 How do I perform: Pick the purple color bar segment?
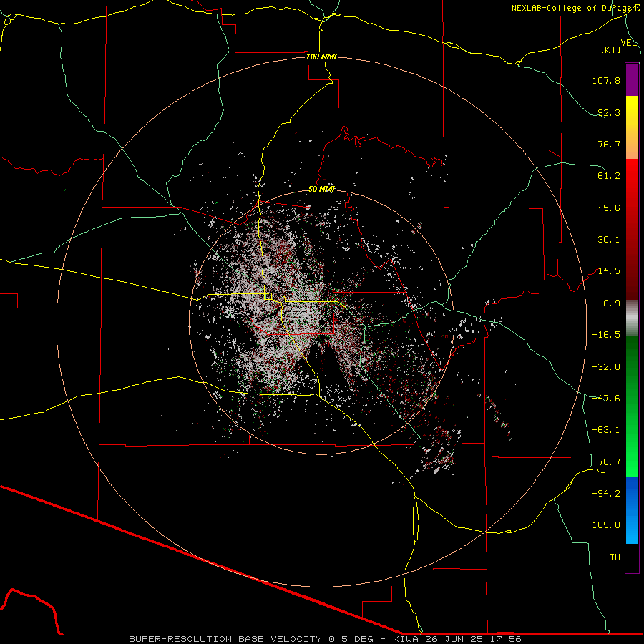coord(632,79)
